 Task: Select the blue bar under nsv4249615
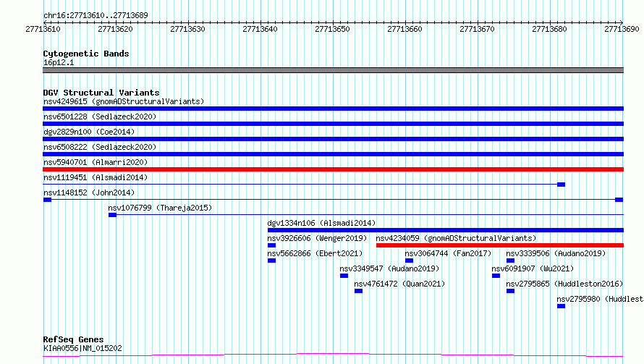pos(333,109)
